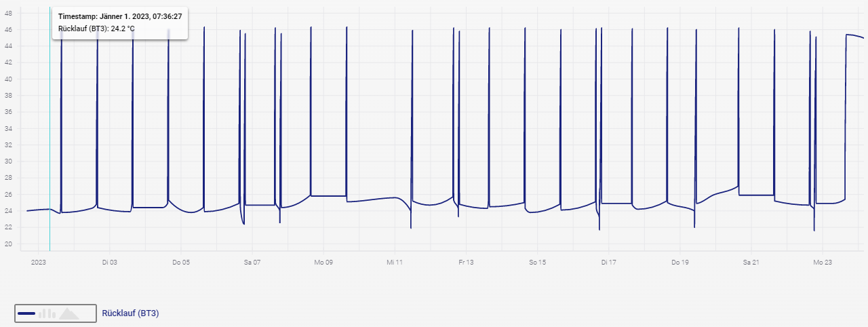Click the '2023' year axis label

tap(38, 262)
